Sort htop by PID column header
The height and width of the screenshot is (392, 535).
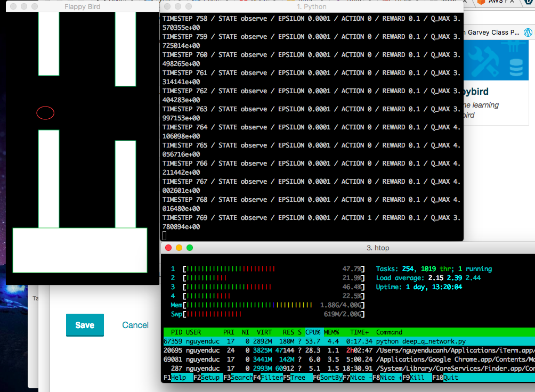[x=176, y=332]
